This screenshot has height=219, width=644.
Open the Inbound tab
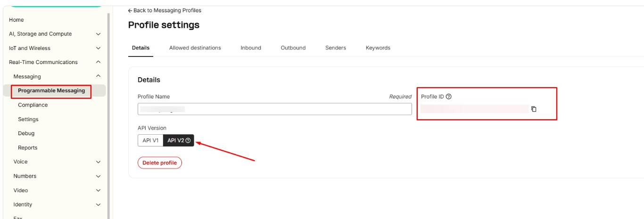pos(250,48)
